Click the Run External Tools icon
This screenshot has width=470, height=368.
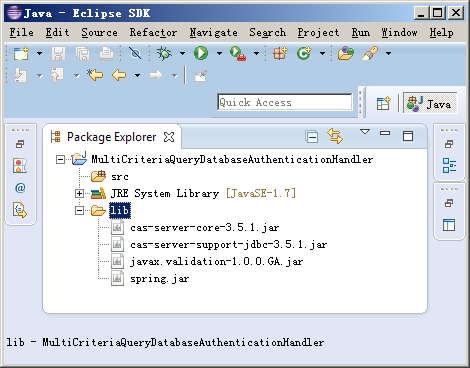[x=238, y=53]
